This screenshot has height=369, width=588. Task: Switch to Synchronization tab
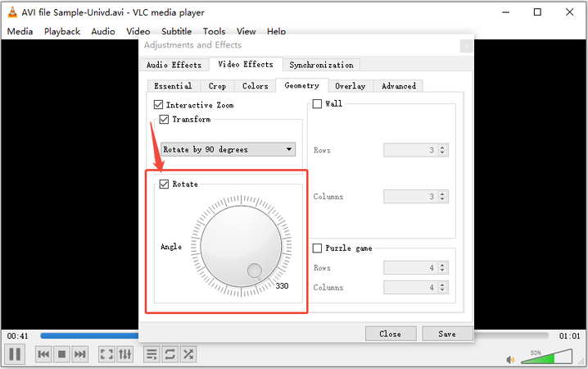[x=321, y=65]
